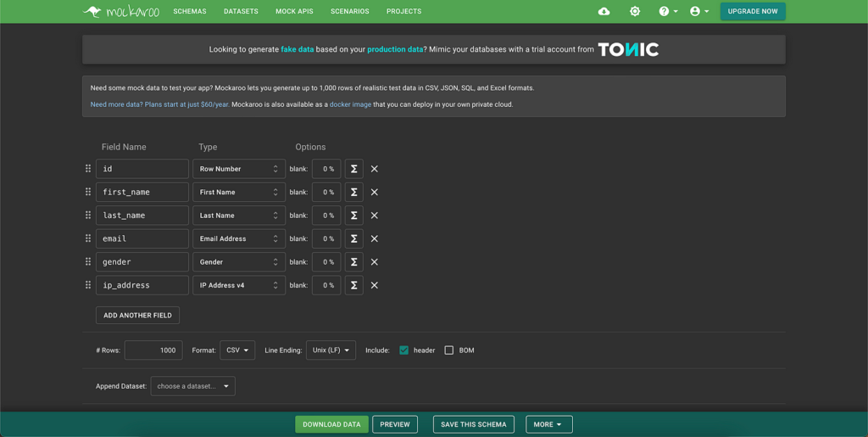This screenshot has width=868, height=437.
Task: Enable the BOM checkbox
Action: click(x=449, y=350)
